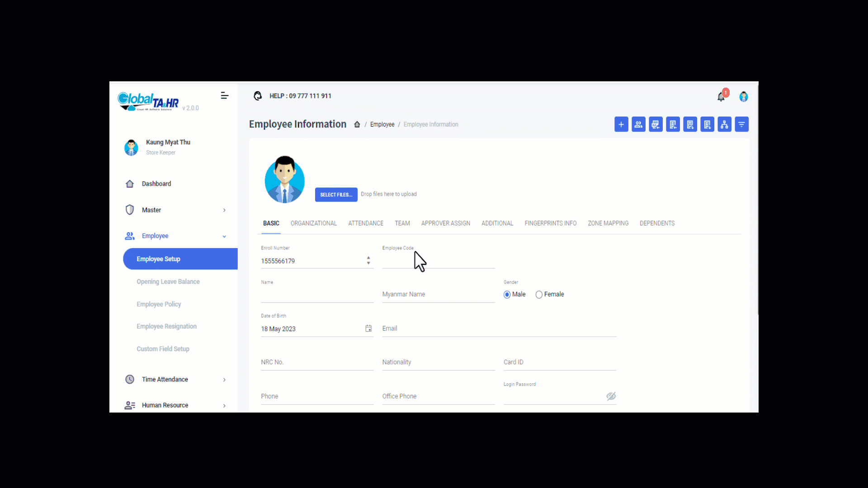Click Enroll Number stepper arrows

pos(368,261)
